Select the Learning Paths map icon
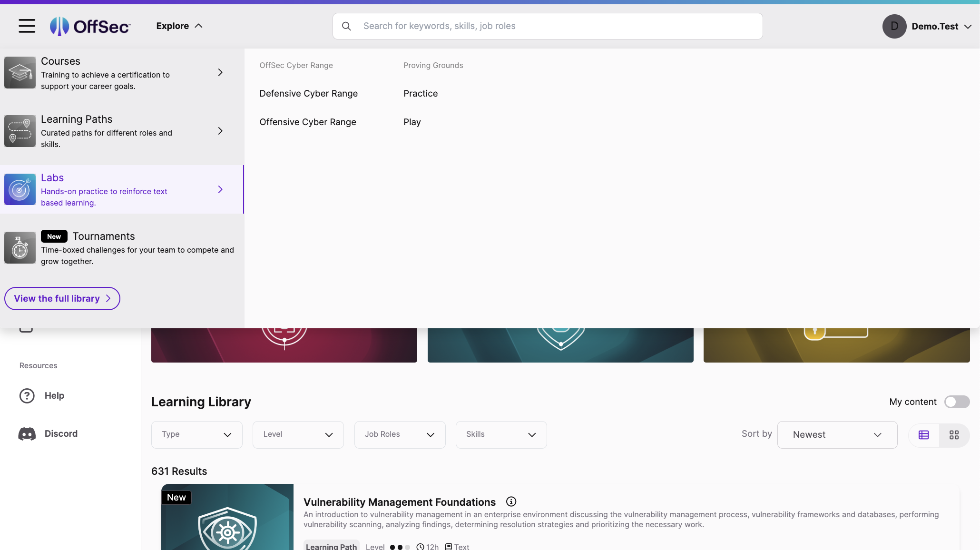This screenshot has height=550, width=980. pos(20,131)
